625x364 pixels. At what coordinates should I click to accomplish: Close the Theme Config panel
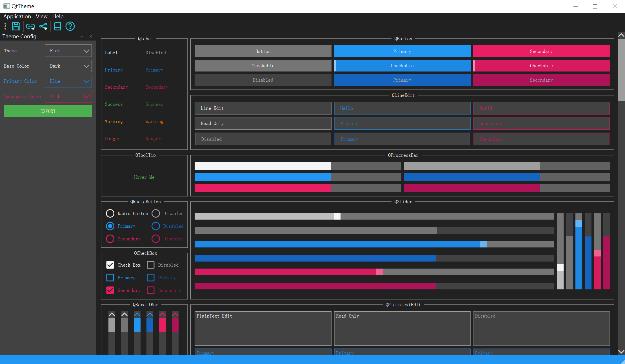(91, 37)
